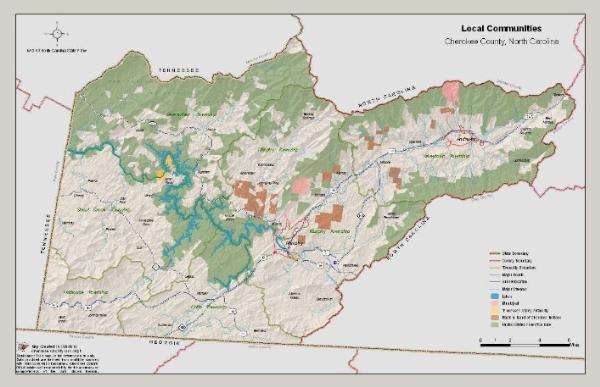Click the Local Communities map title
This screenshot has width=600, height=387.
pos(501,28)
